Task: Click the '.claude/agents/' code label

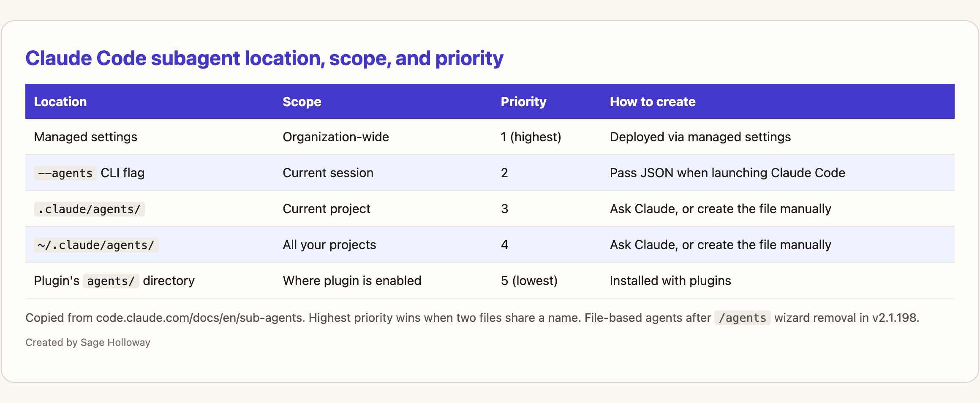Action: pos(90,209)
